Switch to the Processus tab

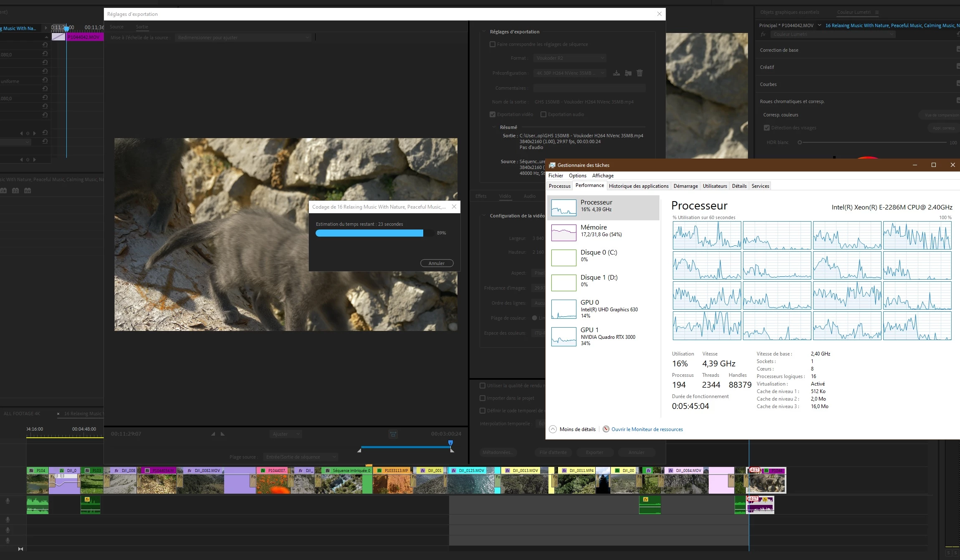(x=559, y=186)
